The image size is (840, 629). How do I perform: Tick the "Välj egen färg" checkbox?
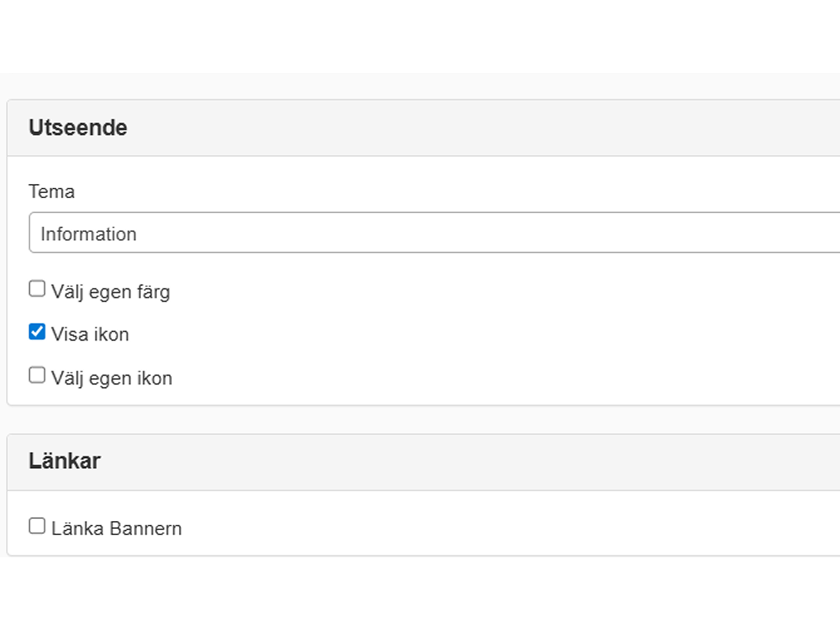coord(37,289)
